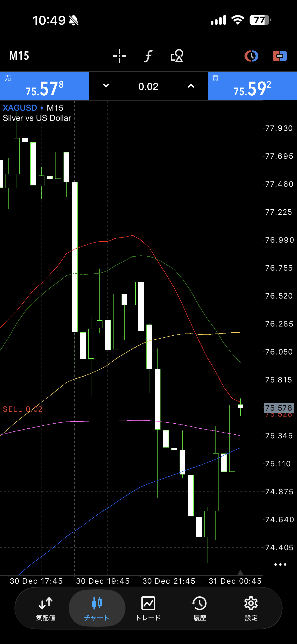Toggle the one-click trading panel icon
Screen dimensions: 297x644
(280, 56)
